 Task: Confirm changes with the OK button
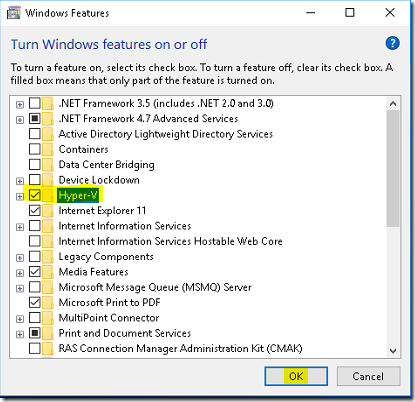tap(296, 376)
